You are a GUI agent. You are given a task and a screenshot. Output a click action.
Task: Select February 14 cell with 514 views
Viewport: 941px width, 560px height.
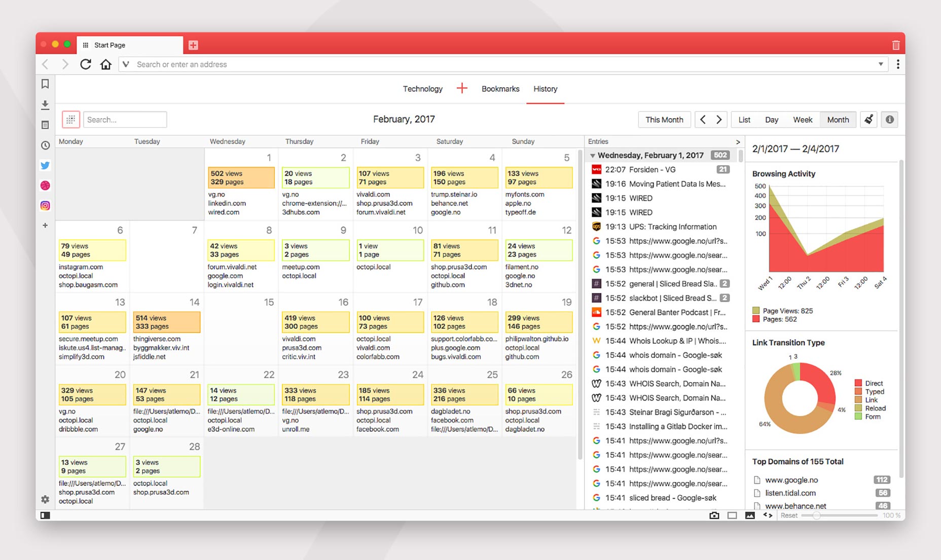pyautogui.click(x=167, y=322)
